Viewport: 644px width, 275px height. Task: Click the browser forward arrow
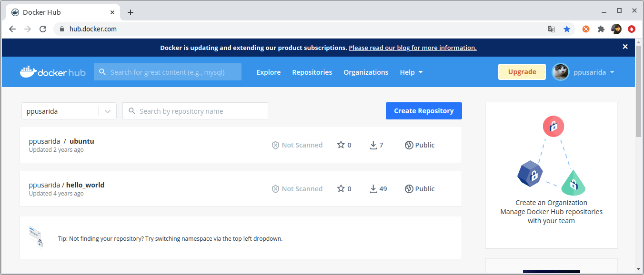(28, 29)
